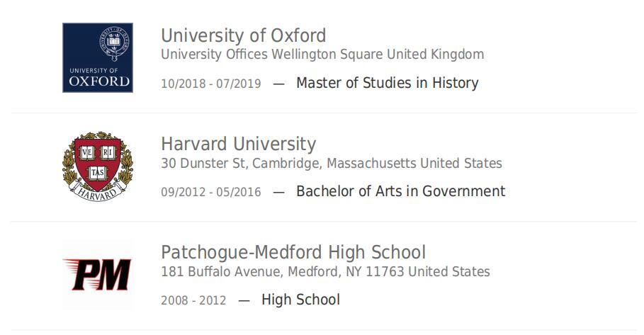644x335 pixels.
Task: Select Master of Studies in History text
Action: click(x=388, y=83)
